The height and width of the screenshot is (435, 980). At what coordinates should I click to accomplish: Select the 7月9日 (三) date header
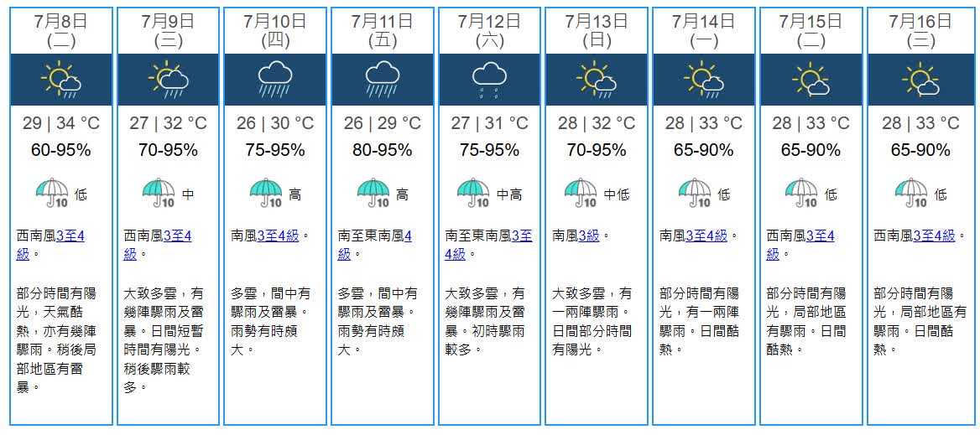point(169,30)
